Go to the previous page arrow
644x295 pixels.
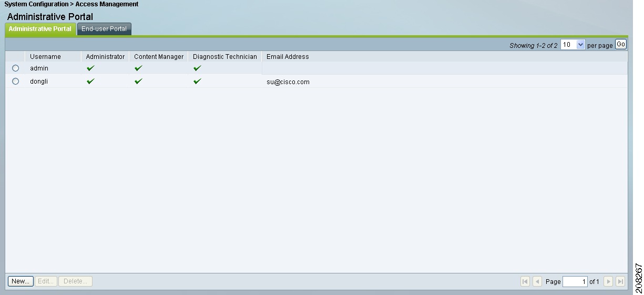pyautogui.click(x=537, y=282)
